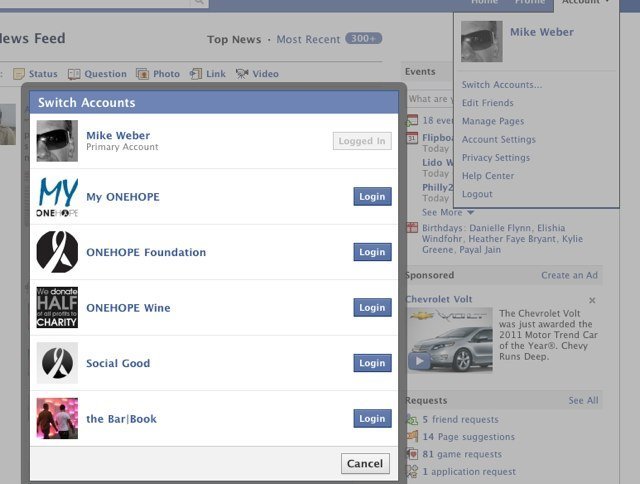640x484 pixels.
Task: Open the Account dropdown menu
Action: pyautogui.click(x=585, y=3)
